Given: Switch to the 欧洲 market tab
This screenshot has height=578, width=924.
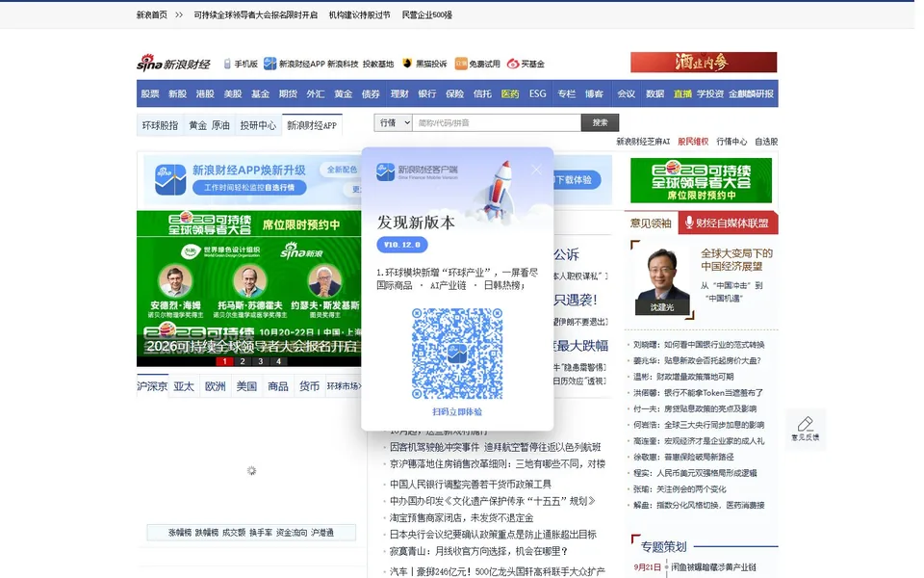Looking at the screenshot, I should click(x=215, y=386).
